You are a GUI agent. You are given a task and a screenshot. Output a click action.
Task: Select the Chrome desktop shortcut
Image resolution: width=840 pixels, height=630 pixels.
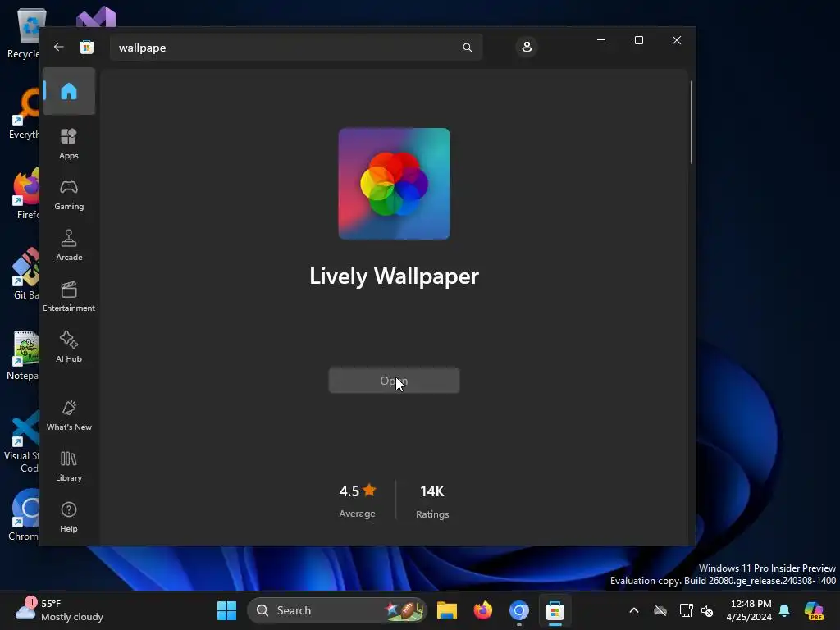click(x=25, y=515)
